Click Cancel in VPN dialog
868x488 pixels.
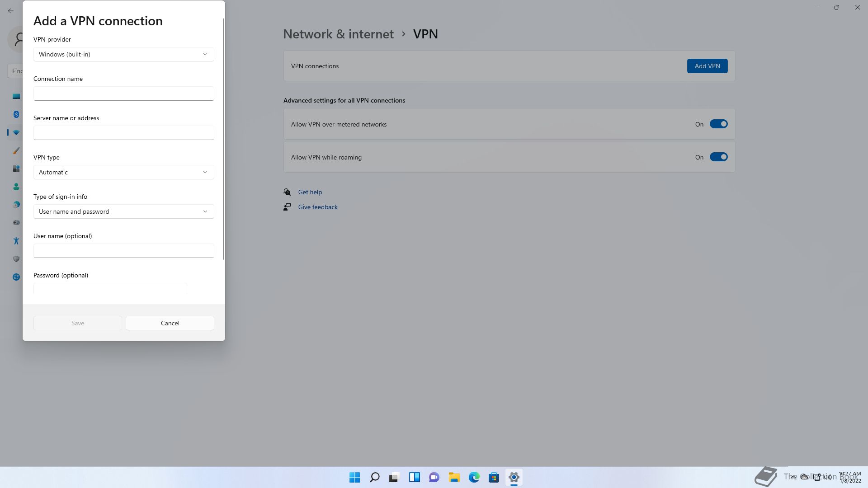(x=170, y=323)
